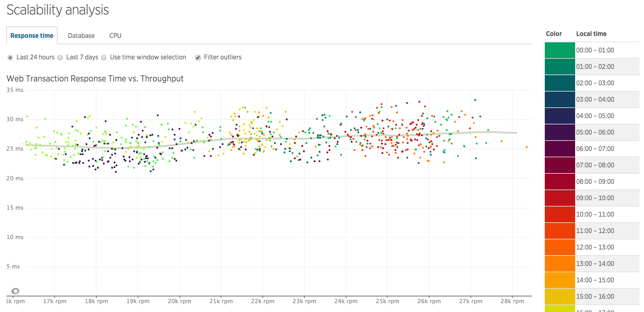Click the 30 ms y-axis label
Viewport: 644px width, 312px height.
tap(15, 119)
